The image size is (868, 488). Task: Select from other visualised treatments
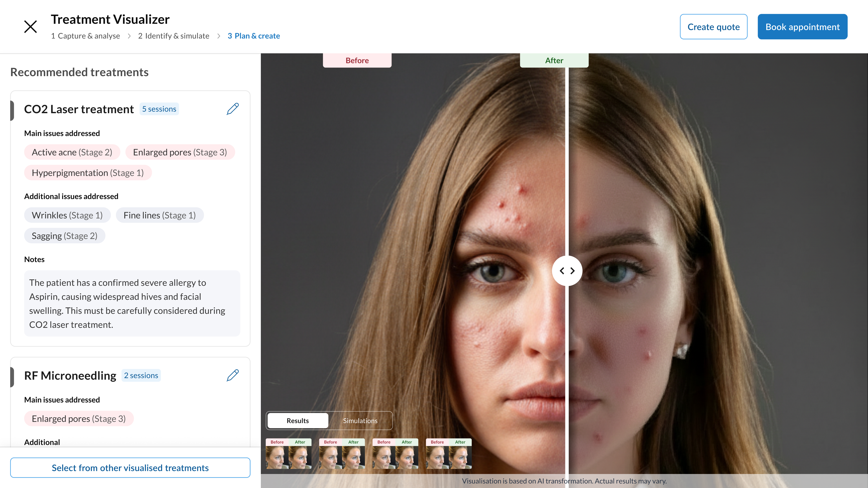130,467
